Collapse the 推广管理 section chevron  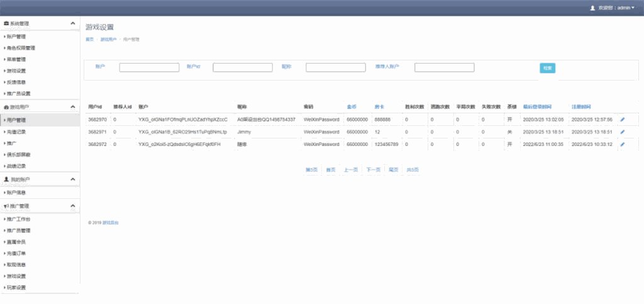click(72, 206)
